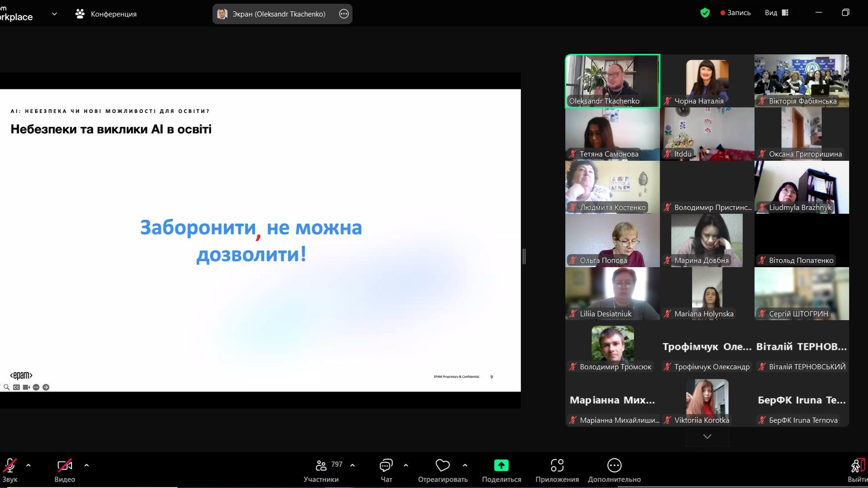Viewport: 868px width, 488px height.
Task: Expand audio settings arrow next to microphone
Action: point(28,465)
